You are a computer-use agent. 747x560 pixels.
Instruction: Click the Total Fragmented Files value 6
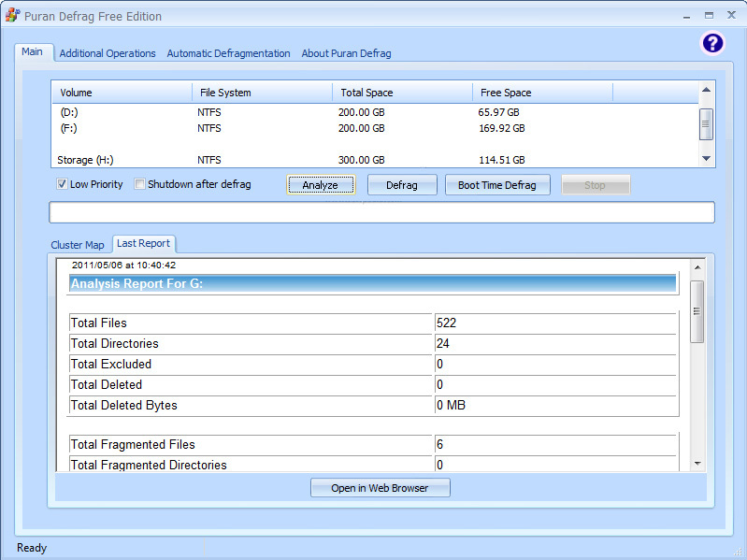(439, 444)
